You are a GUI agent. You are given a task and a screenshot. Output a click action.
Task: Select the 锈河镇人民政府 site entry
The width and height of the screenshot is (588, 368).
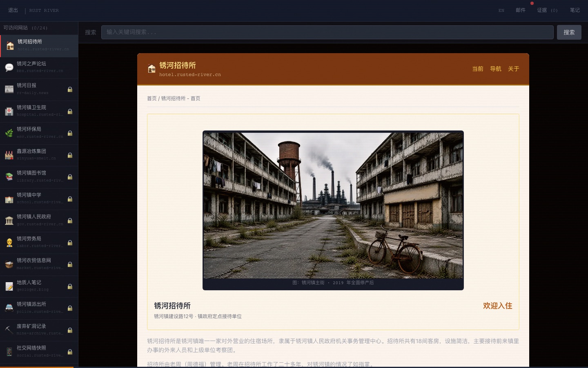point(39,221)
